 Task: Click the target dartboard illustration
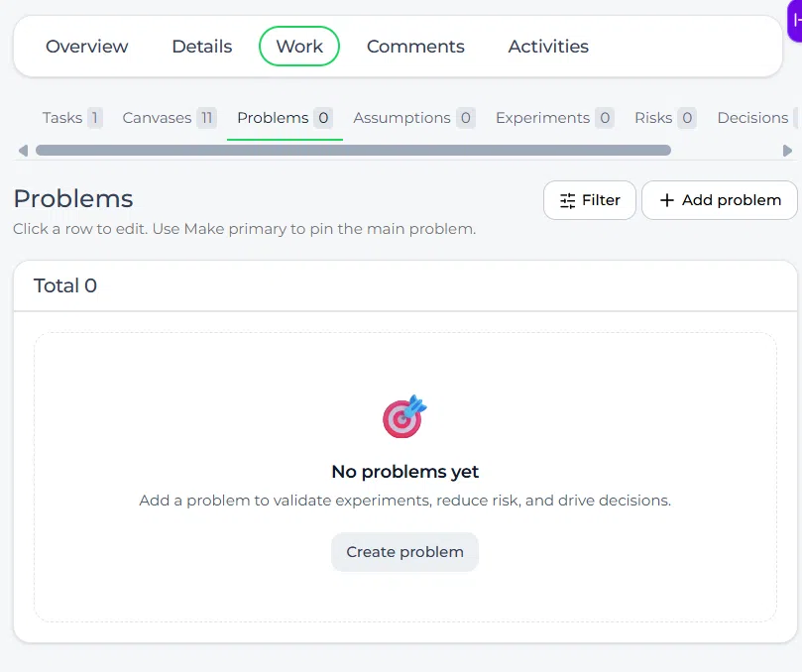[x=404, y=416]
